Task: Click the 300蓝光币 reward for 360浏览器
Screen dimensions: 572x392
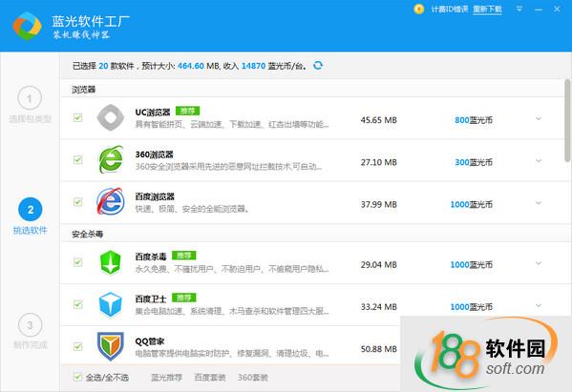Action: coord(474,162)
